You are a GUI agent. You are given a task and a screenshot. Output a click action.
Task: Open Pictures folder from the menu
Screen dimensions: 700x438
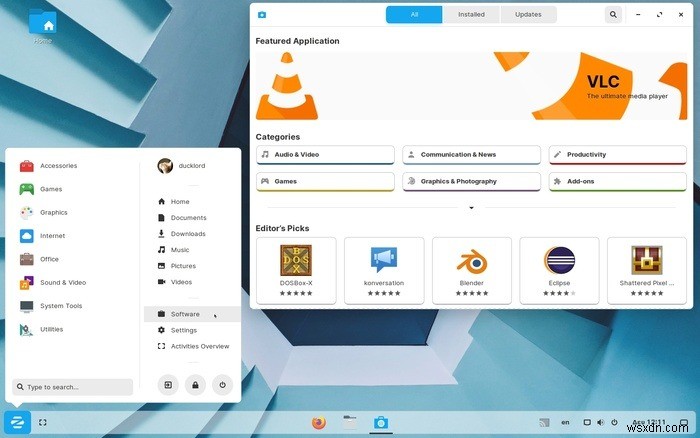tap(177, 266)
